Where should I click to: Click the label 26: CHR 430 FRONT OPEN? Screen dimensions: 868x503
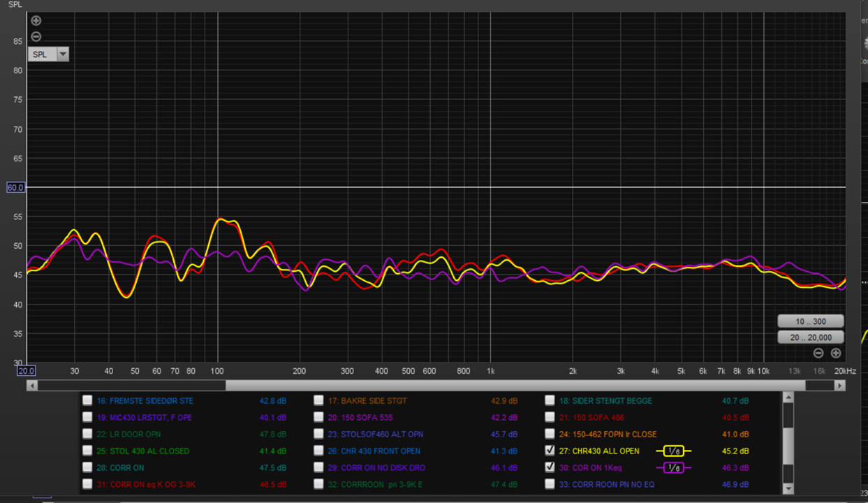click(374, 451)
